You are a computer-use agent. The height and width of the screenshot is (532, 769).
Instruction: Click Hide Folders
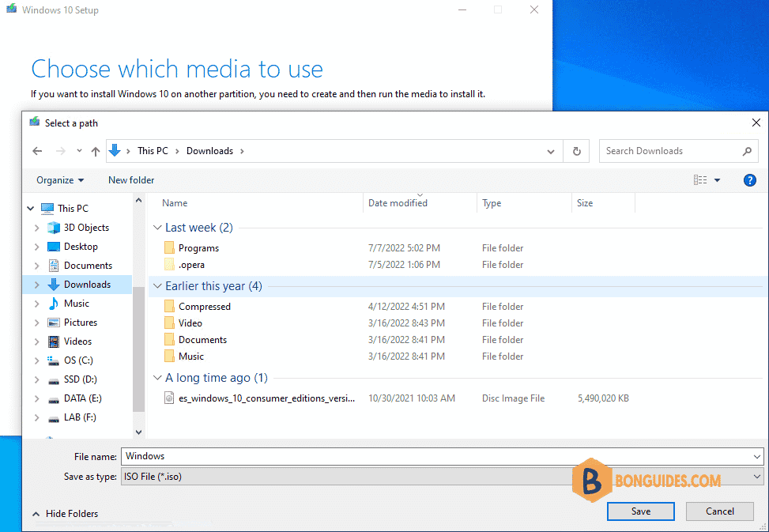(x=66, y=513)
